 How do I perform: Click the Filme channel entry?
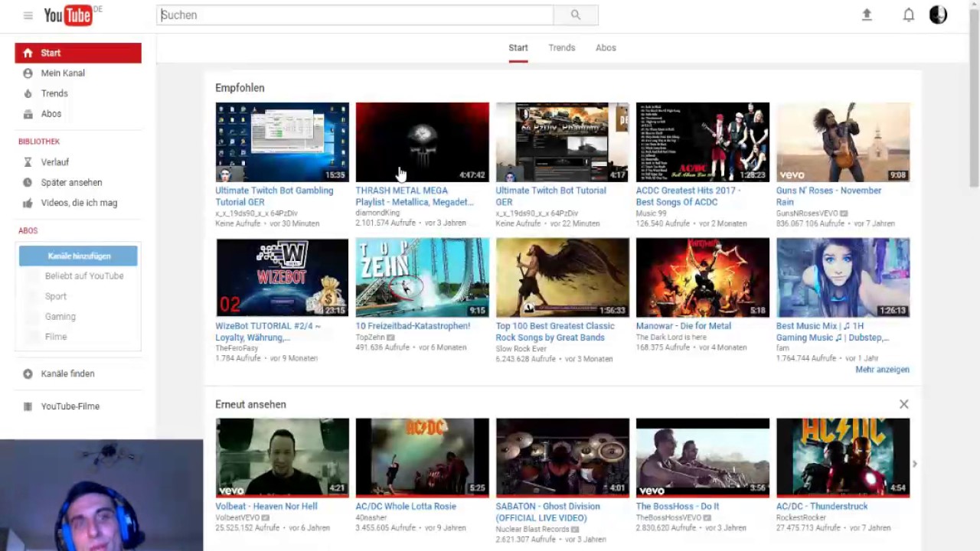click(x=56, y=337)
